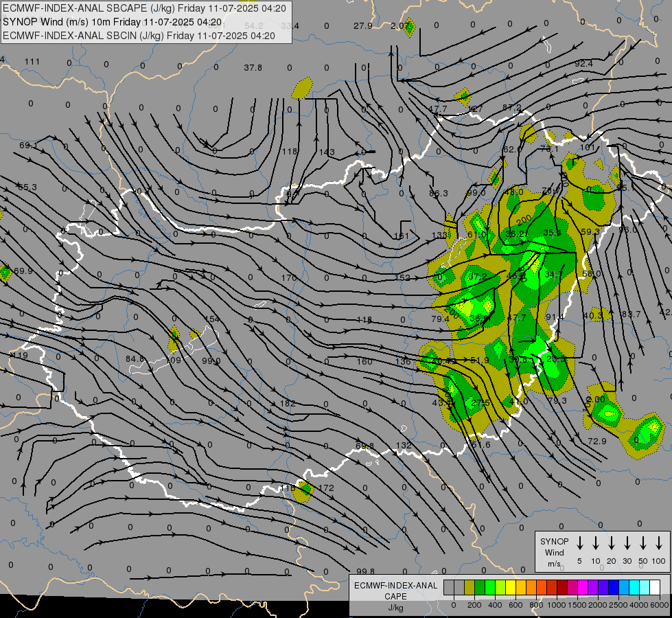The image size is (672, 618).
Task: Click the 600 tick label on the CAPE scale
Action: (515, 605)
